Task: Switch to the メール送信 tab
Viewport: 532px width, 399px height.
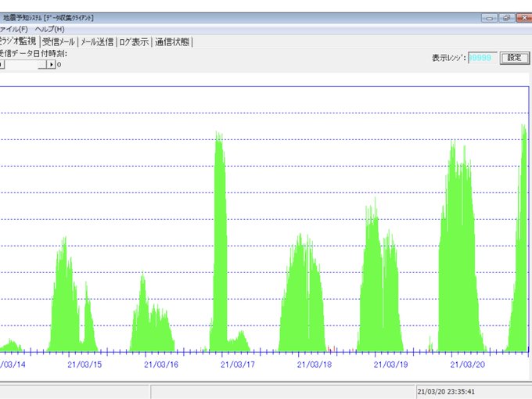Action: 97,42
